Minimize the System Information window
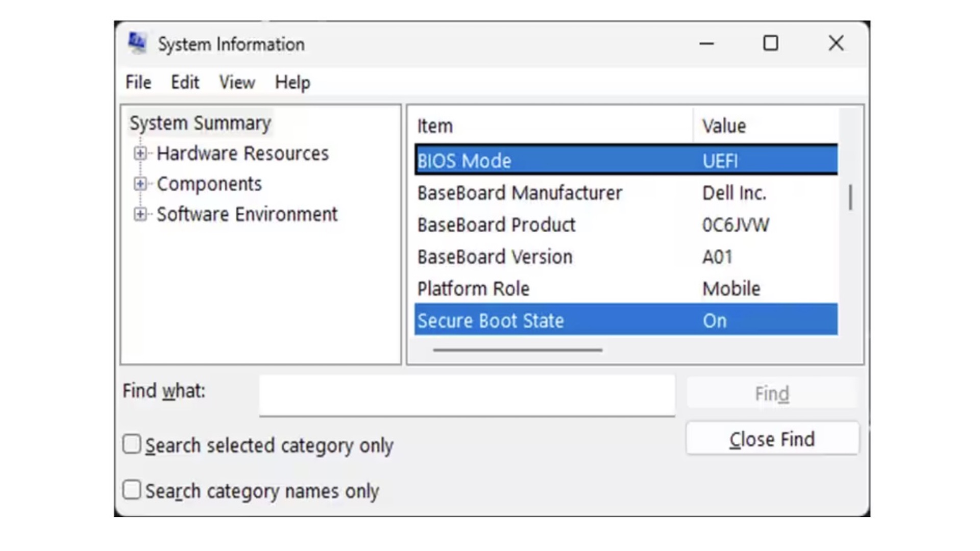The image size is (980, 551). (706, 44)
